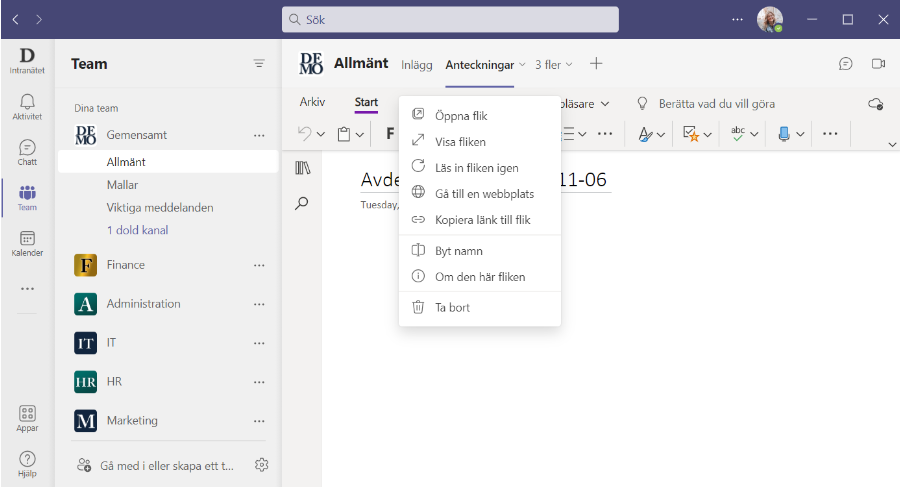Open manage teams gear icon
The width and height of the screenshot is (900, 487).
[x=262, y=465]
